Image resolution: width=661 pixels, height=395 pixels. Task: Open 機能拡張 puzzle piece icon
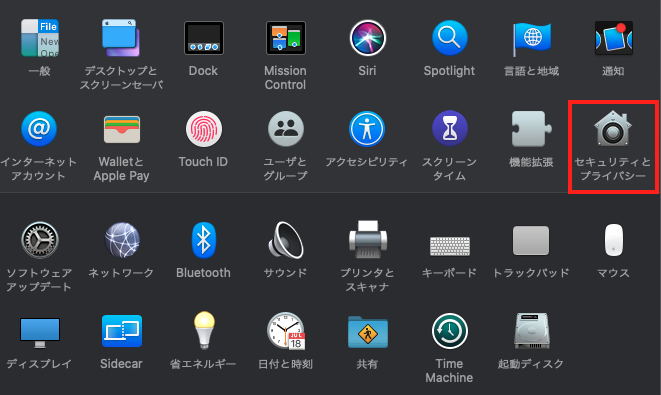(531, 129)
